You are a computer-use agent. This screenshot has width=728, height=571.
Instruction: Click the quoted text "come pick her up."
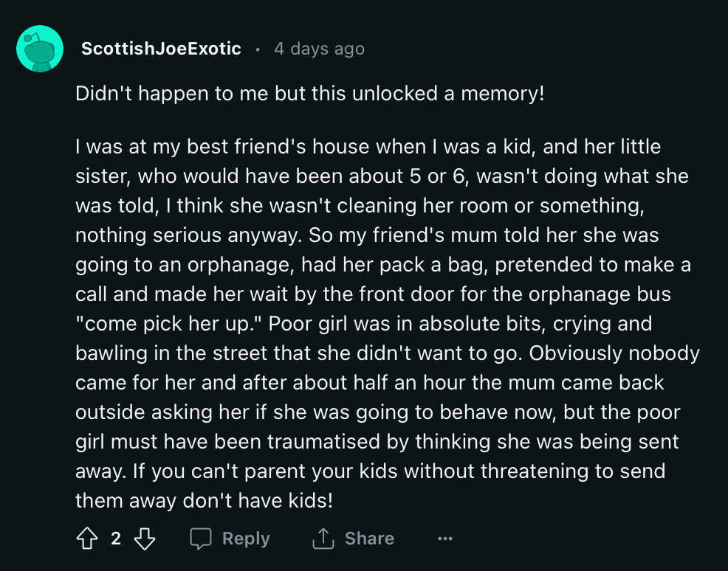[x=170, y=324]
